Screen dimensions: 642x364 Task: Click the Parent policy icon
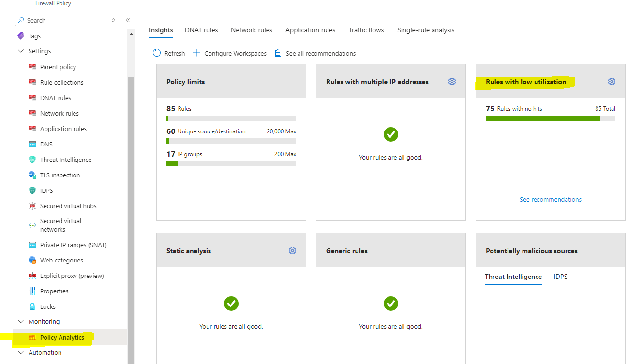(x=32, y=67)
